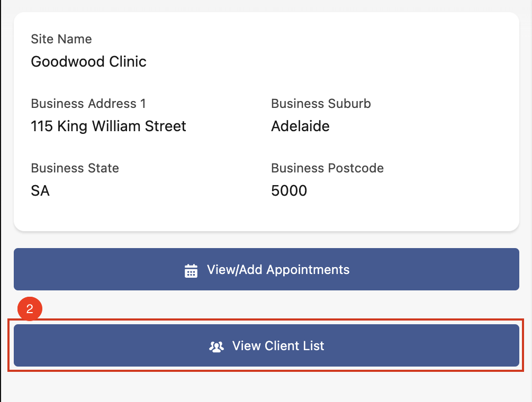The height and width of the screenshot is (402, 532).
Task: Select the Business Suburb label
Action: (x=321, y=104)
